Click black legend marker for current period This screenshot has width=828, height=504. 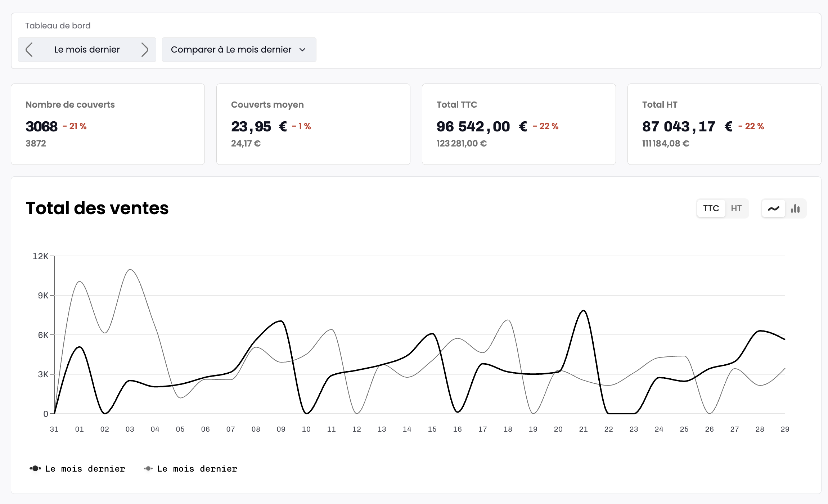[x=35, y=468]
